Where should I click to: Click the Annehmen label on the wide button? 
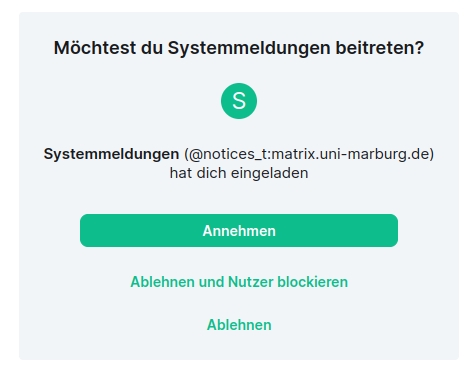pyautogui.click(x=239, y=231)
